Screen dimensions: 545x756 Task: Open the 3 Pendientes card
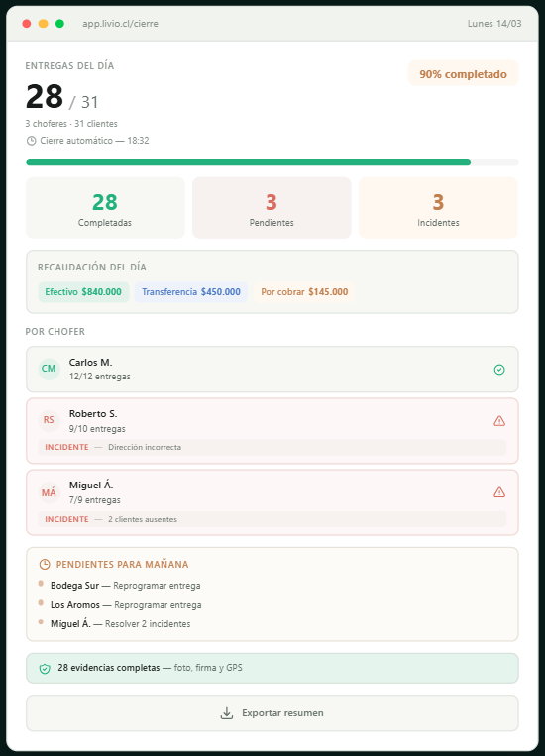click(272, 208)
